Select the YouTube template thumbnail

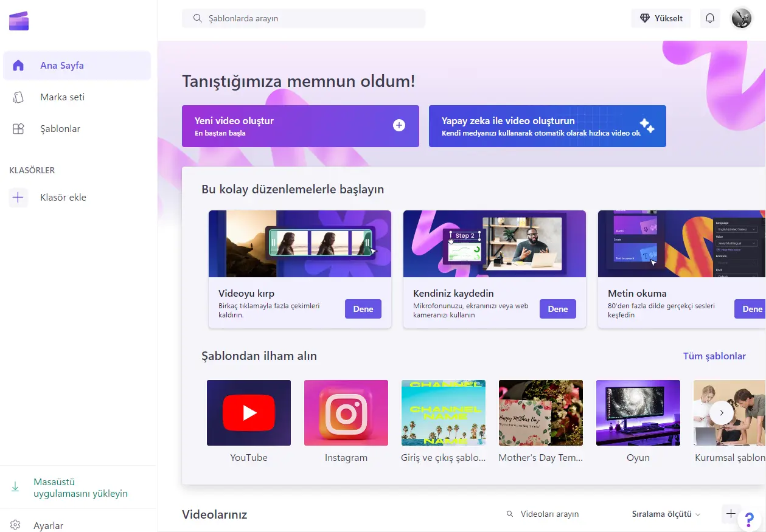(249, 413)
